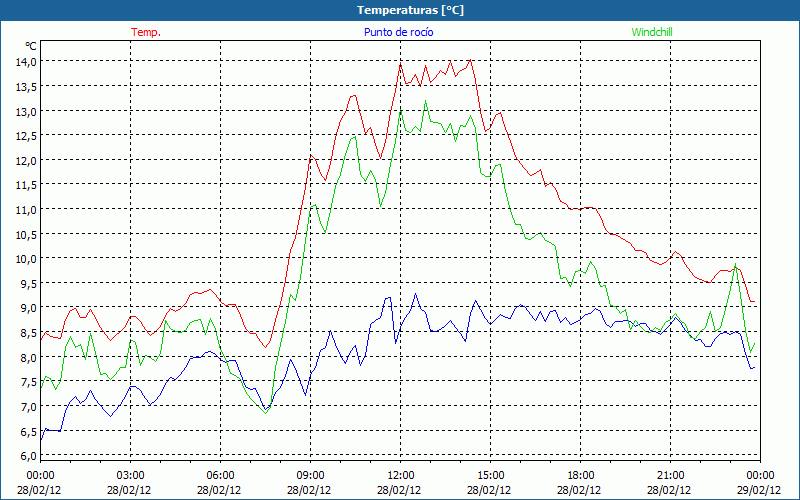Click the 12:00 time axis label
The width and height of the screenshot is (800, 500).
click(x=401, y=475)
